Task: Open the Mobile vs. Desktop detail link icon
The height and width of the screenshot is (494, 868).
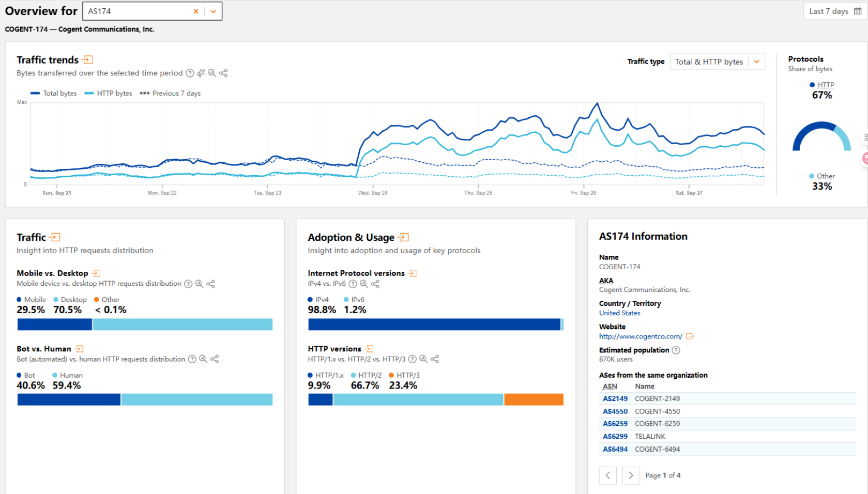Action: pyautogui.click(x=96, y=273)
